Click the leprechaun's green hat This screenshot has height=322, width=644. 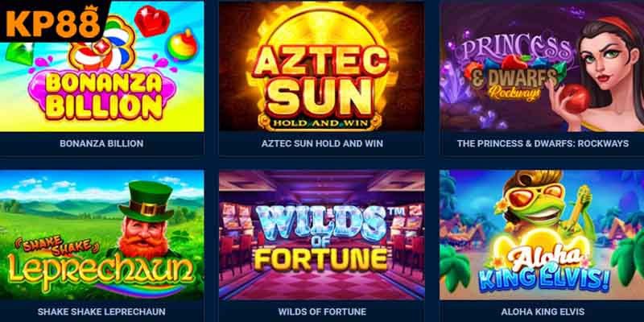click(x=146, y=202)
